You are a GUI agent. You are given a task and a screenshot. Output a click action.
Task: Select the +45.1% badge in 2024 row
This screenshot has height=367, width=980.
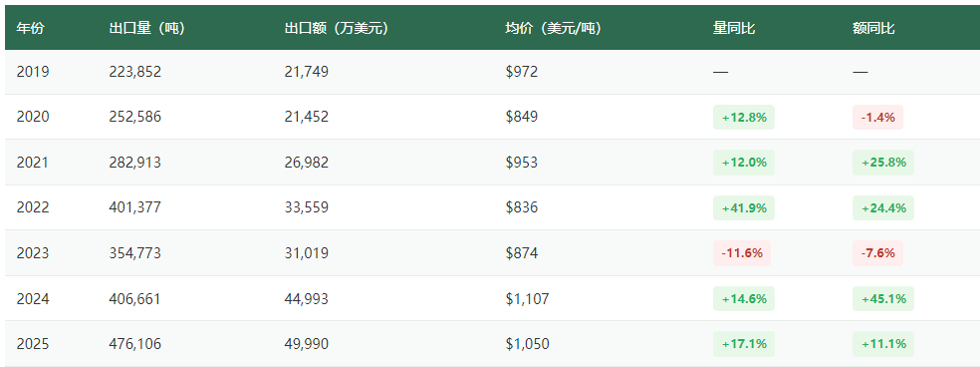tap(883, 299)
